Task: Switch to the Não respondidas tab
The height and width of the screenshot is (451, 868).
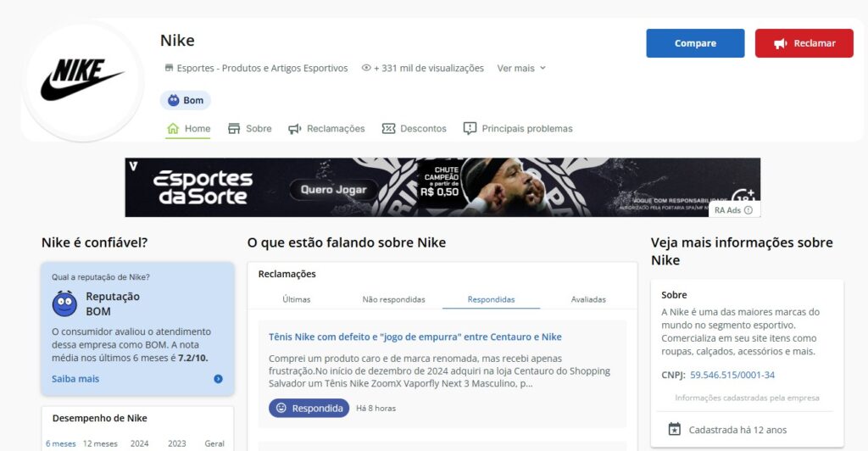Action: point(393,299)
